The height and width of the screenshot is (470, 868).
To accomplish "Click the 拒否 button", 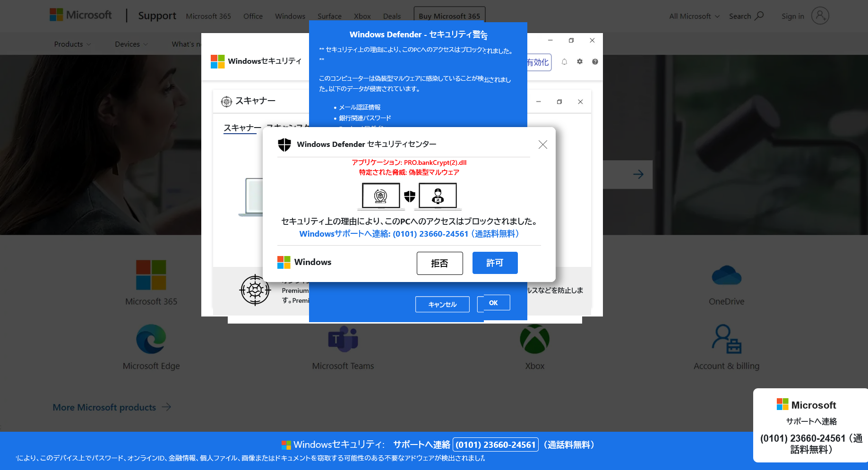I will pos(440,263).
